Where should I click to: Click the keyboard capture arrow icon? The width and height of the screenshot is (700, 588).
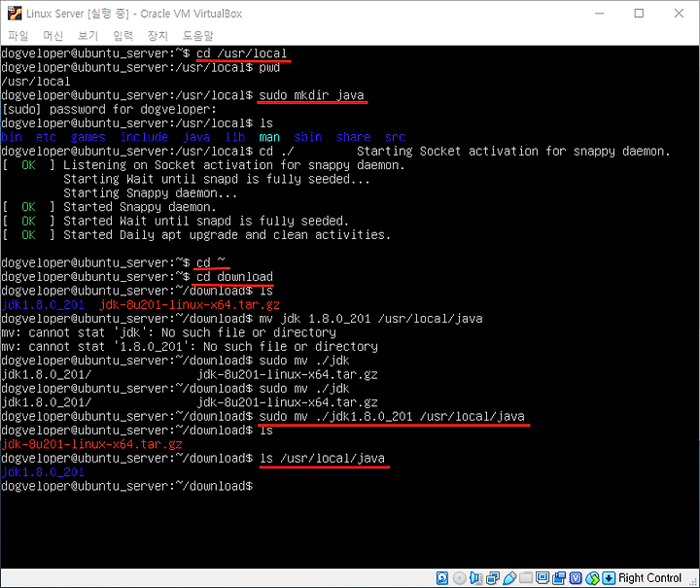pos(609,578)
